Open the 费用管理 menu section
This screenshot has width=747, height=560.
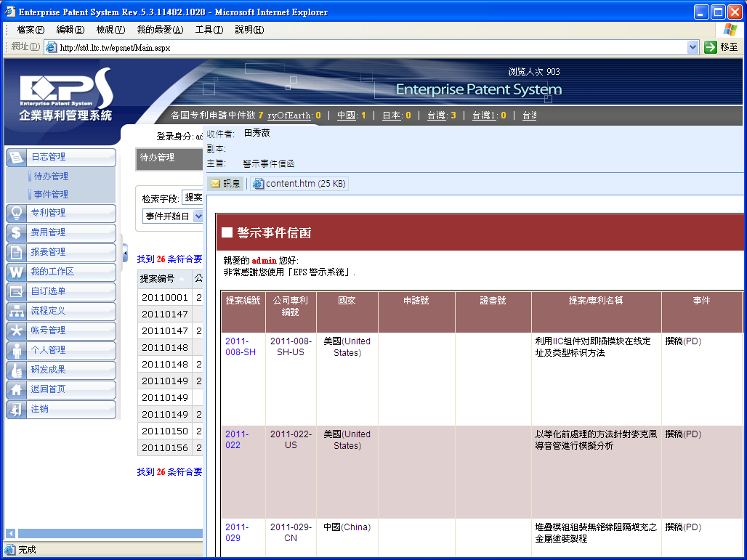(x=61, y=232)
